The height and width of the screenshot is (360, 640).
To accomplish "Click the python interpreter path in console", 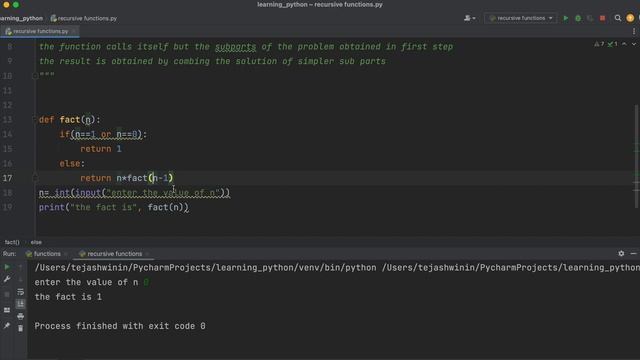I will (205, 267).
